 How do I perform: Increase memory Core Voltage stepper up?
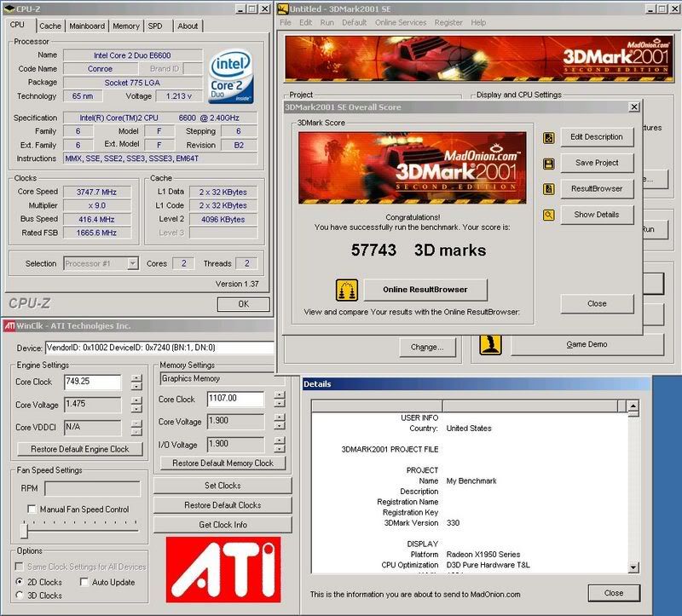[x=280, y=417]
